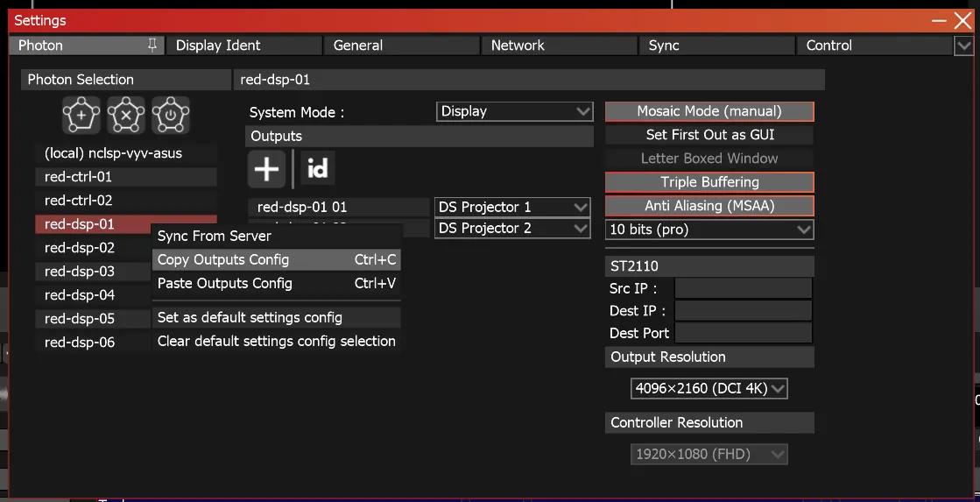
Task: Click the Controller Resolution header
Action: point(709,422)
